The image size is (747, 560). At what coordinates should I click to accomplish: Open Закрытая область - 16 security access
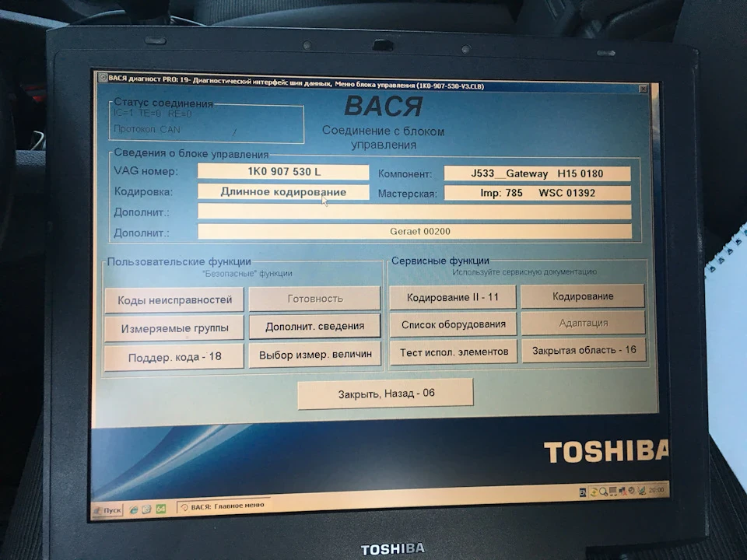coord(584,350)
